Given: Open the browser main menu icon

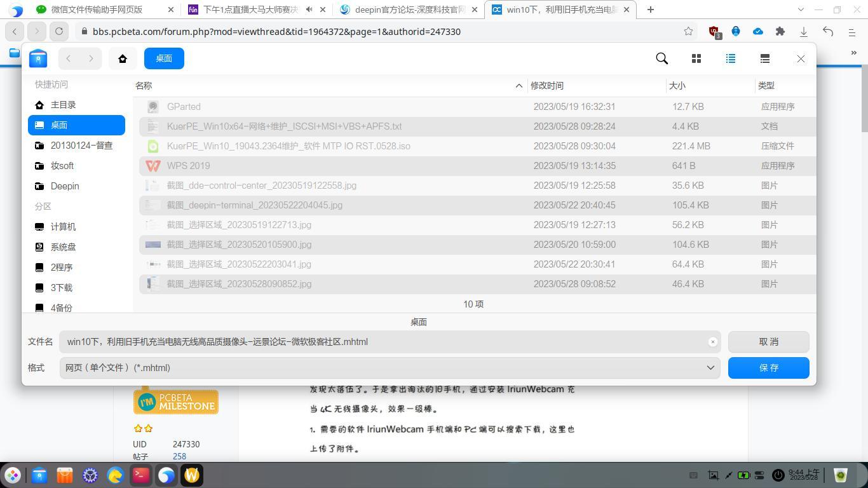Looking at the screenshot, I should click(x=852, y=31).
